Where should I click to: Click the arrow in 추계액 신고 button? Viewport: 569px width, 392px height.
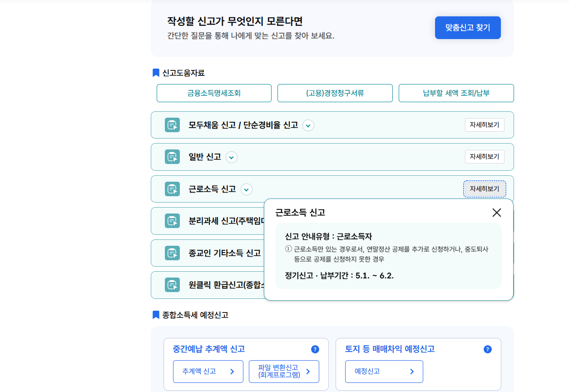pyautogui.click(x=232, y=372)
